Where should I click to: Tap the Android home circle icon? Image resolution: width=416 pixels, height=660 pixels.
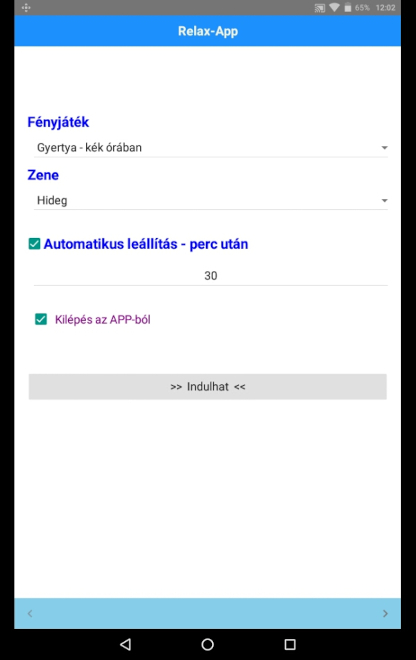208,644
